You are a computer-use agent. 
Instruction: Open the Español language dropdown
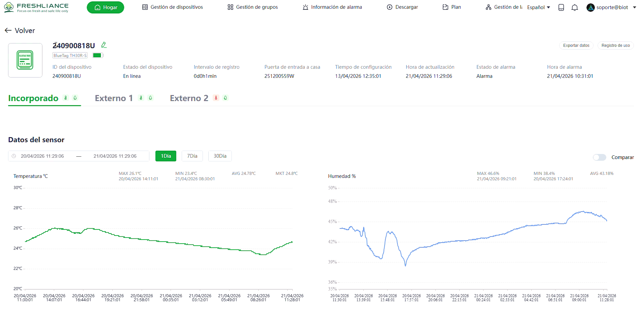coord(538,7)
